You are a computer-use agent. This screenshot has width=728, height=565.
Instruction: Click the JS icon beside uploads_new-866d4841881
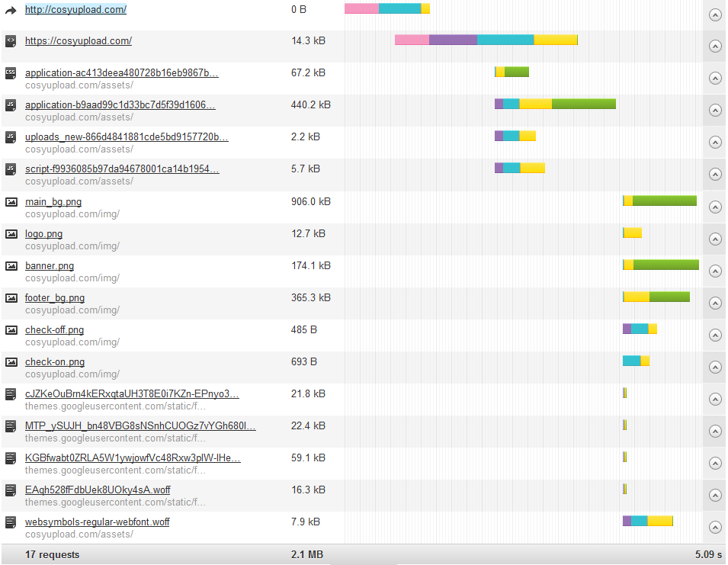11,137
